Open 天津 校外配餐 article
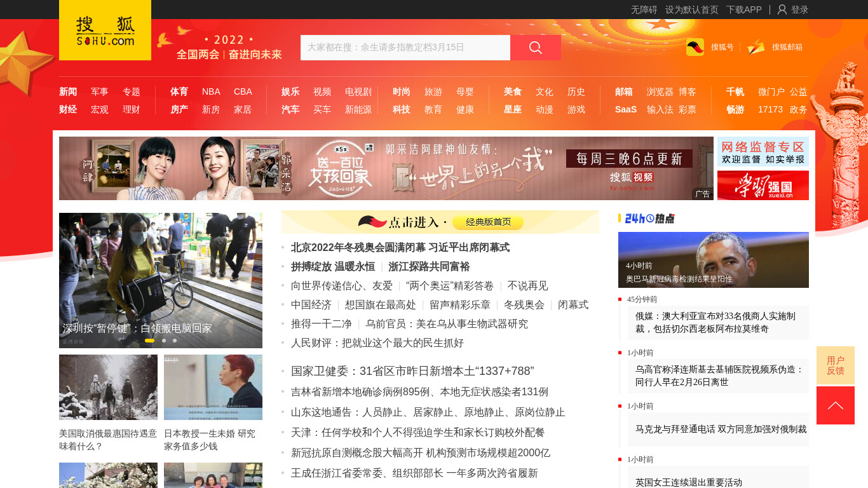The height and width of the screenshot is (488, 868). pyautogui.click(x=418, y=432)
